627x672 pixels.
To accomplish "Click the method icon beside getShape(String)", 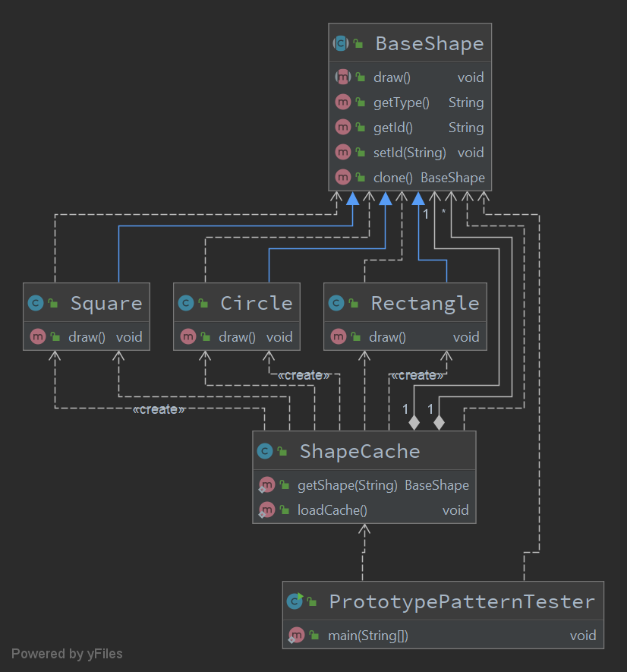I will tap(267, 484).
